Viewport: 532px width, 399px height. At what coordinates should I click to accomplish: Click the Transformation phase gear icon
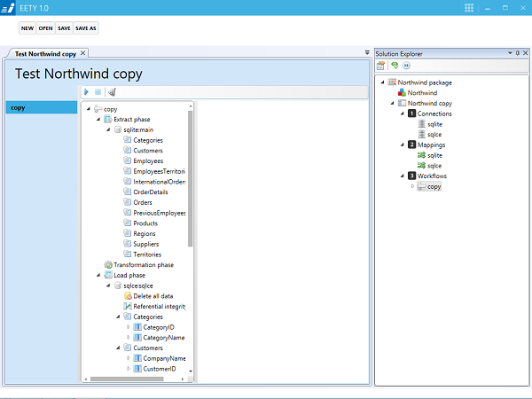[108, 264]
